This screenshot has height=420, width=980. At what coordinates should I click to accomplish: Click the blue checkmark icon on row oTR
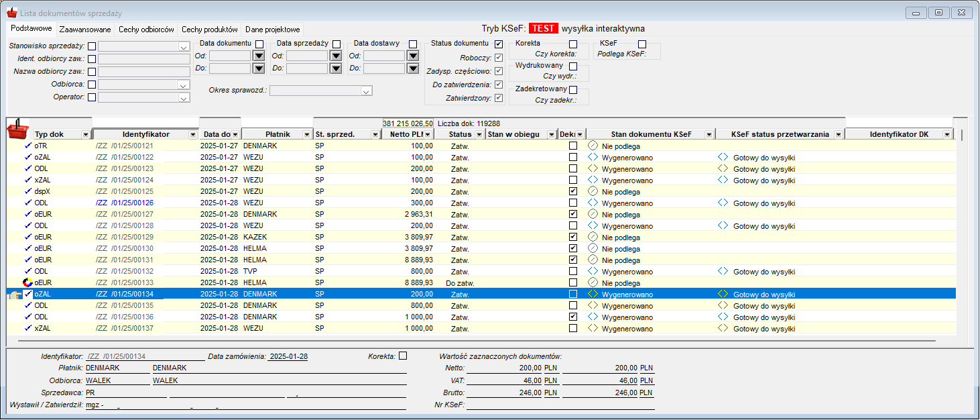[x=27, y=146]
